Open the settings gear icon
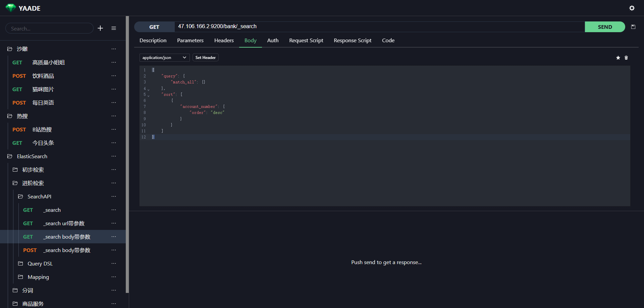 point(632,8)
